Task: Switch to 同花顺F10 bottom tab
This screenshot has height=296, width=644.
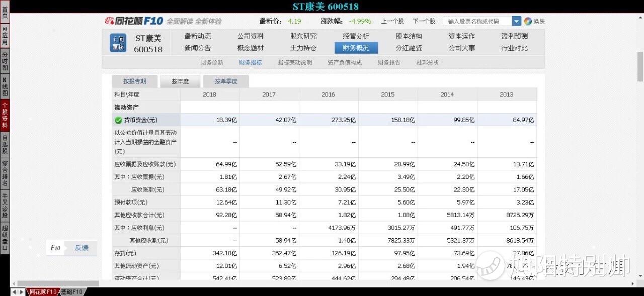Action: point(43,292)
